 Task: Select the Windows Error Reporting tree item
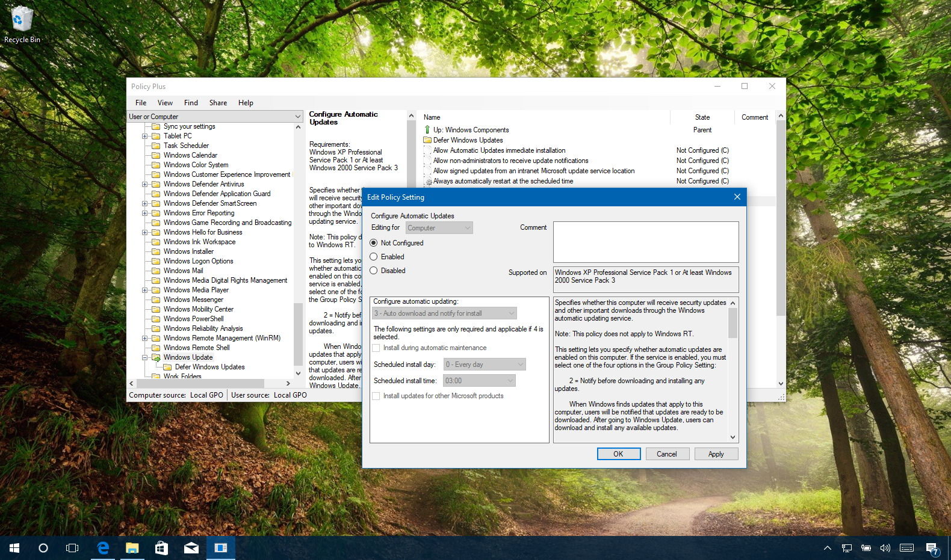(199, 213)
